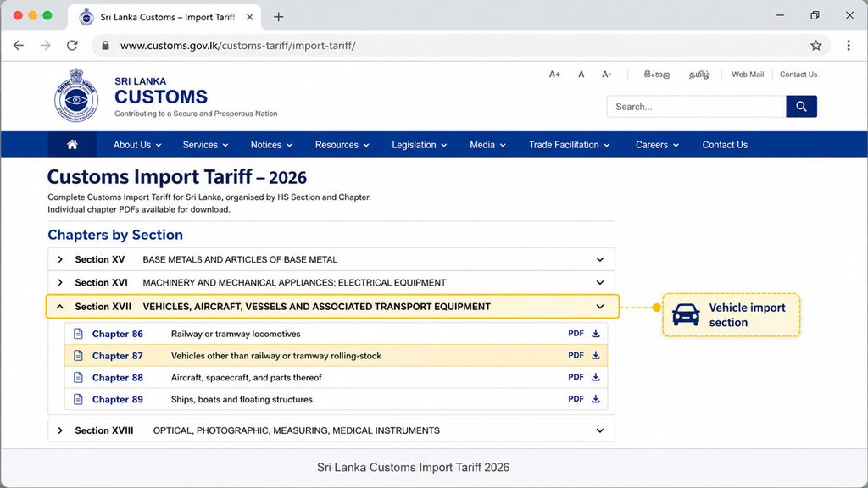Expand Section XV with left chevron
The image size is (868, 488).
click(x=60, y=259)
